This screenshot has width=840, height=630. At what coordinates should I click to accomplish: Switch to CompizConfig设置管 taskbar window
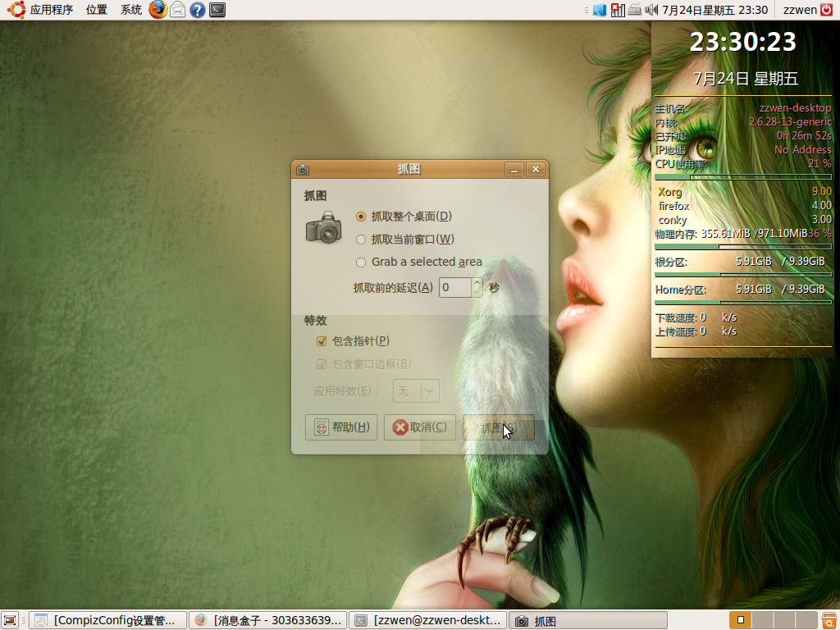click(x=107, y=620)
